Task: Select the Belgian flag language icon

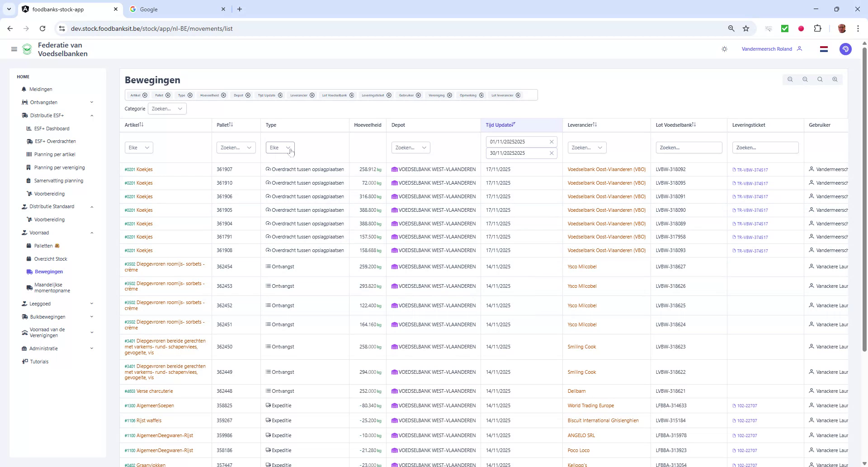Action: click(824, 49)
